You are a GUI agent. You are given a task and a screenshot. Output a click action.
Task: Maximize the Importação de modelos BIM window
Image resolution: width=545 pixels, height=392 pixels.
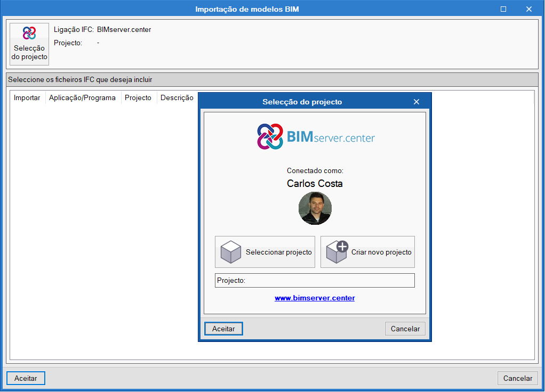point(503,9)
